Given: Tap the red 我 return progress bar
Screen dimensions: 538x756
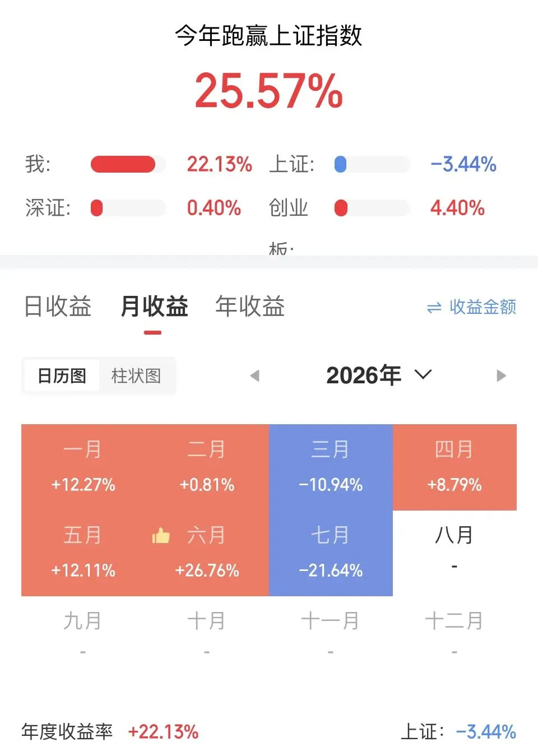Looking at the screenshot, I should (x=128, y=164).
